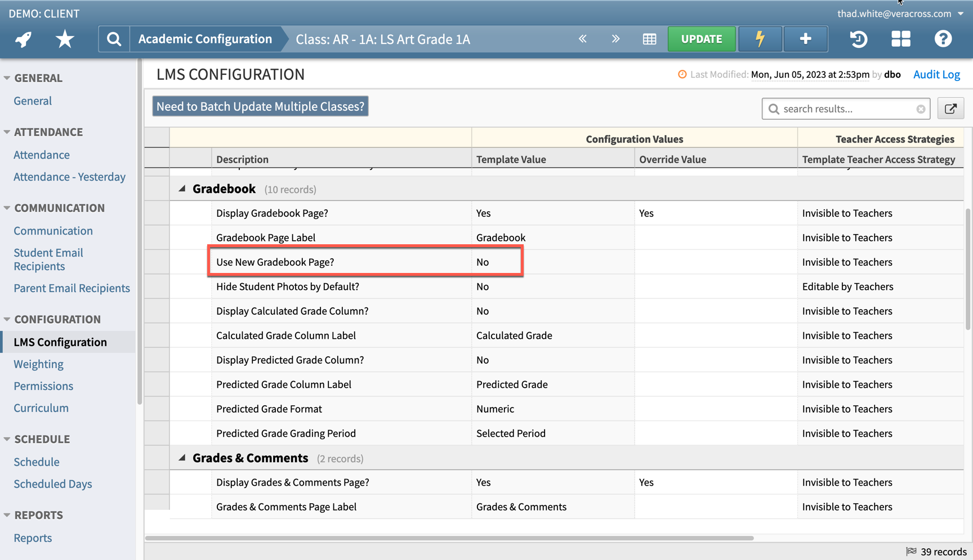
Task: Click the rocket launchpad icon
Action: pos(24,39)
